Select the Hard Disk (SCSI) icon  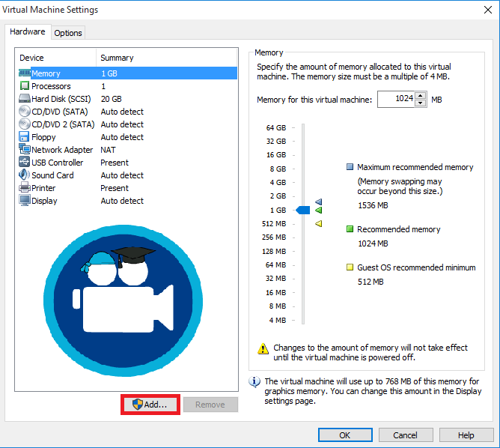coord(24,99)
